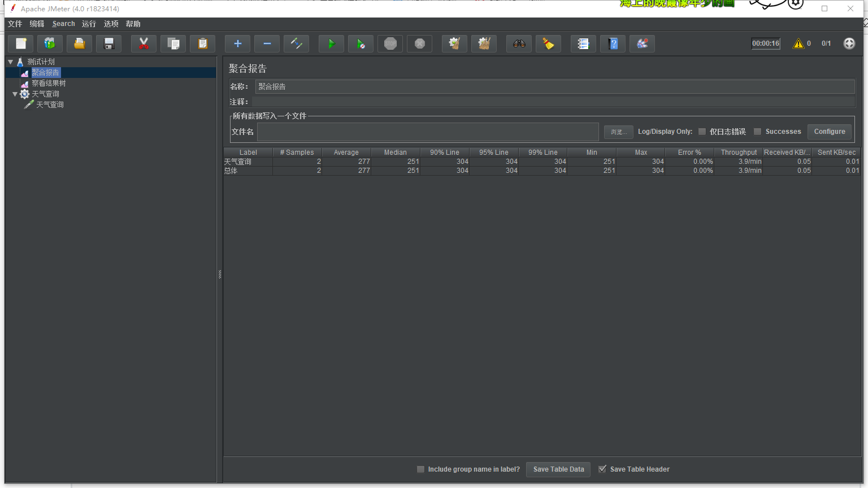Click the New test plan icon
This screenshot has height=488, width=868.
[x=21, y=43]
